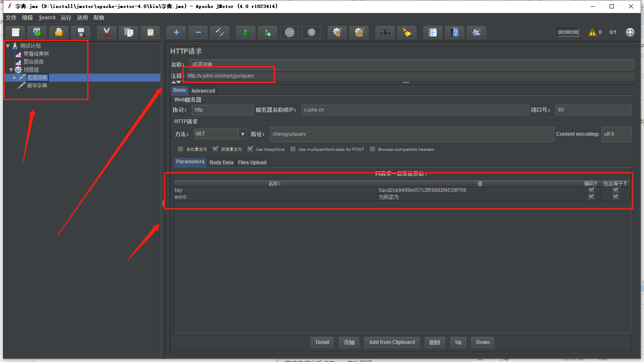Click the Detail button
The image size is (644, 362).
[x=322, y=342]
